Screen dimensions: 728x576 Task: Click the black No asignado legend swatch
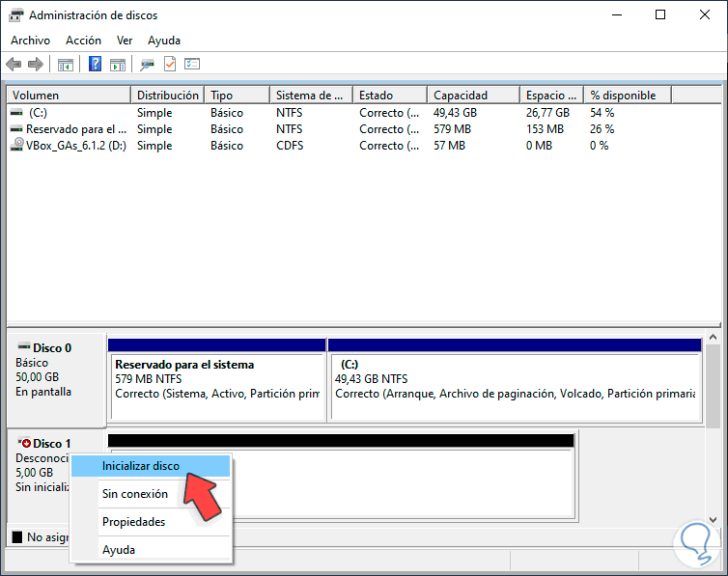click(x=17, y=537)
